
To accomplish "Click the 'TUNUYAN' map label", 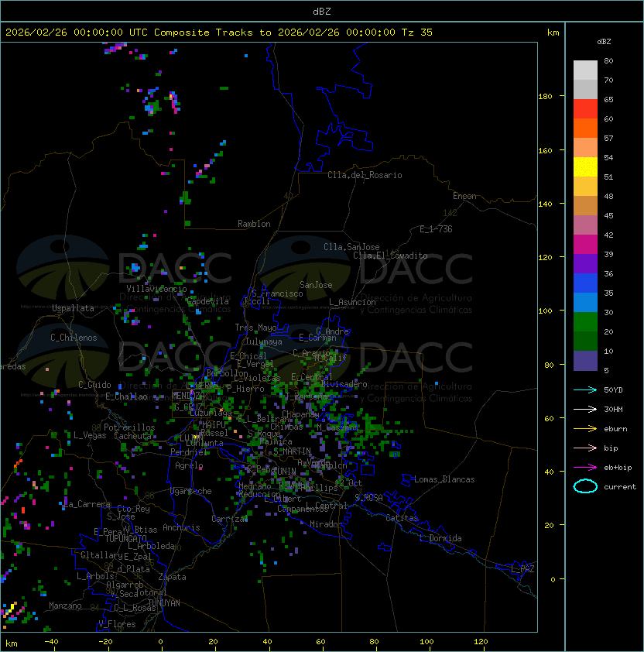I will [164, 603].
